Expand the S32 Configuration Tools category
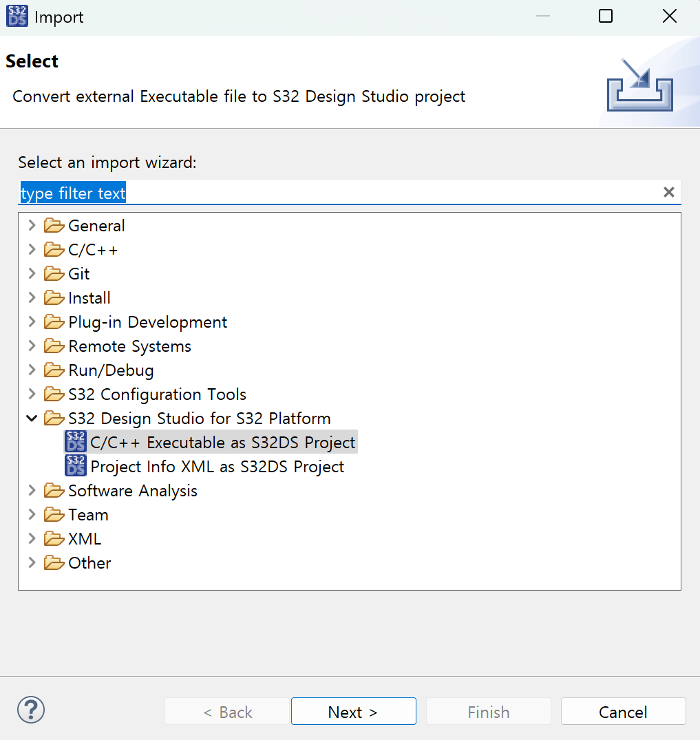The width and height of the screenshot is (700, 740). pyautogui.click(x=32, y=394)
